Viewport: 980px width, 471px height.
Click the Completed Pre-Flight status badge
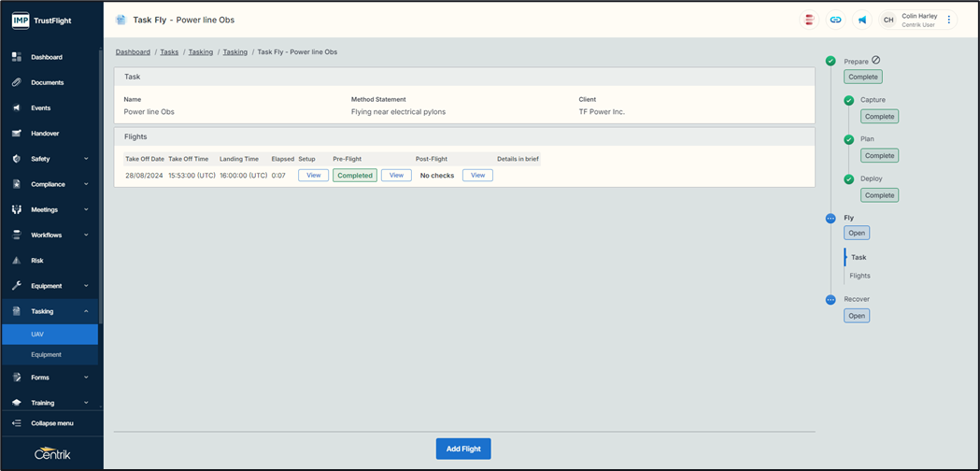pos(355,176)
